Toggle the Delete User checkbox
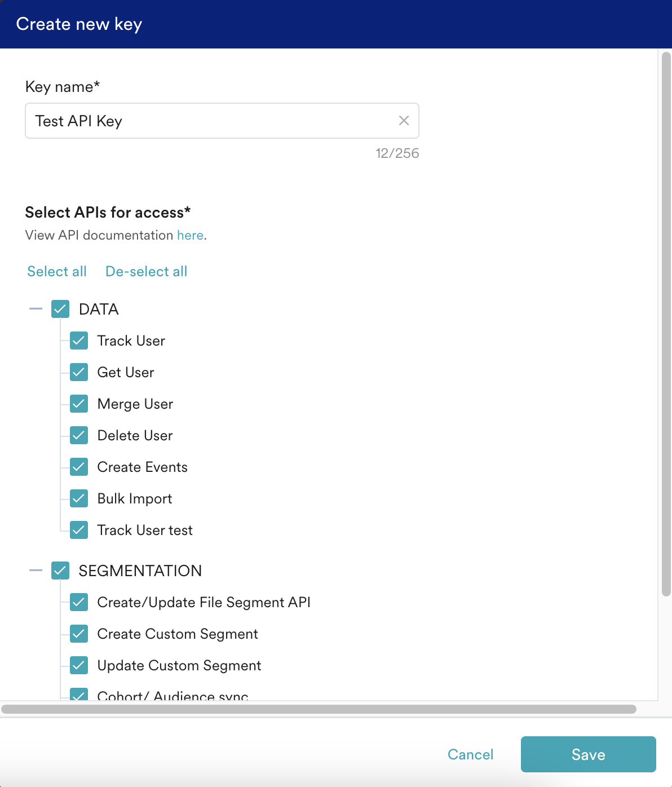This screenshot has height=787, width=672. (x=79, y=435)
